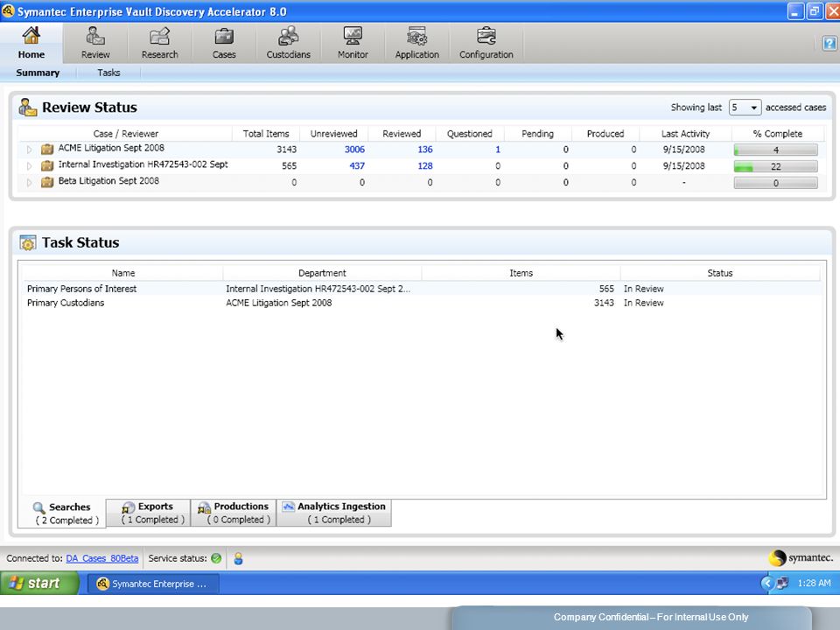Click the Review Status header icon
The image size is (840, 630).
coord(28,107)
